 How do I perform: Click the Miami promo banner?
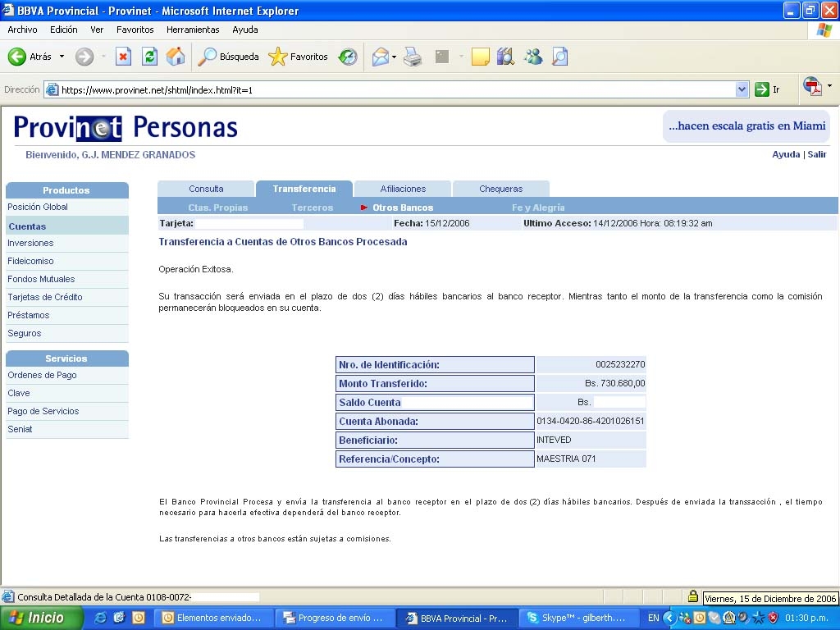coord(746,126)
